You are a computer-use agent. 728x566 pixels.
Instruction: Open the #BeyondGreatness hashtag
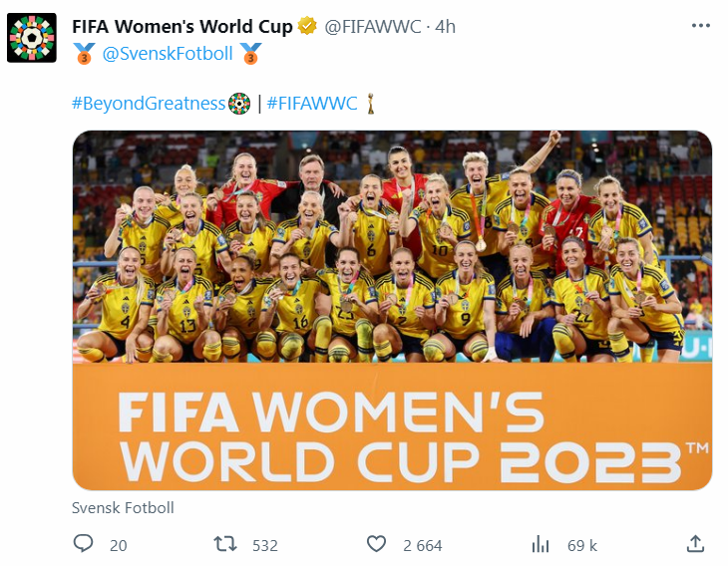[149, 103]
